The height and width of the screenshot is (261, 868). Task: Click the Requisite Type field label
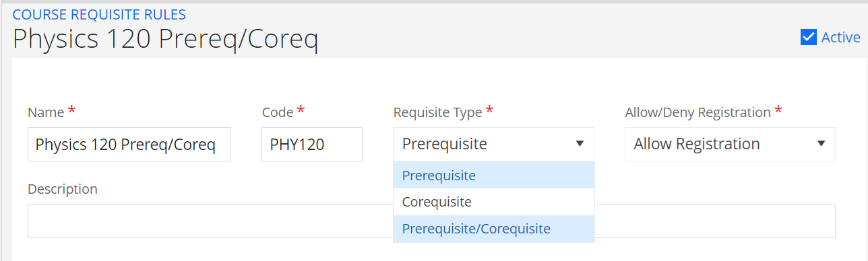coord(437,112)
